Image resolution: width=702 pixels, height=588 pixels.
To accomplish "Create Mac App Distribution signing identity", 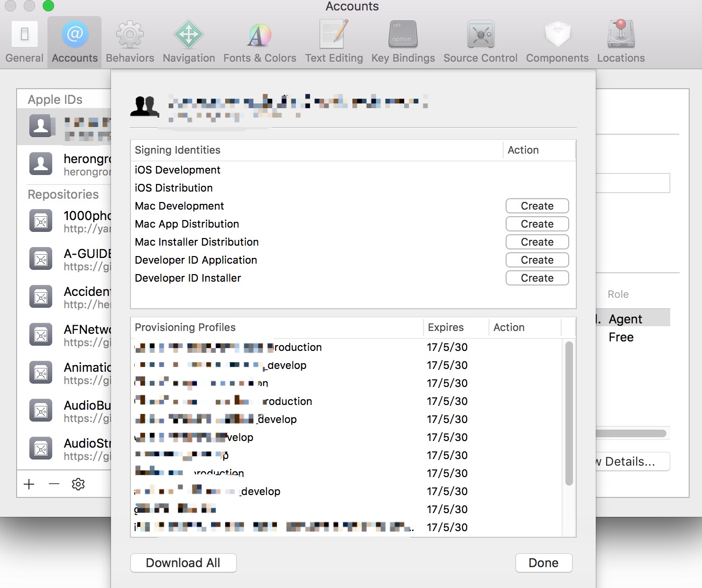I will click(537, 224).
